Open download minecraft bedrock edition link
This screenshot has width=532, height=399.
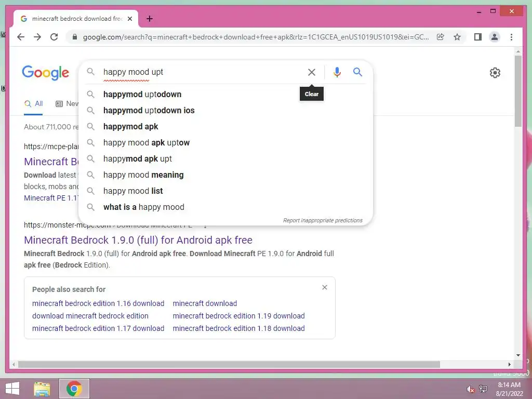[x=90, y=316]
